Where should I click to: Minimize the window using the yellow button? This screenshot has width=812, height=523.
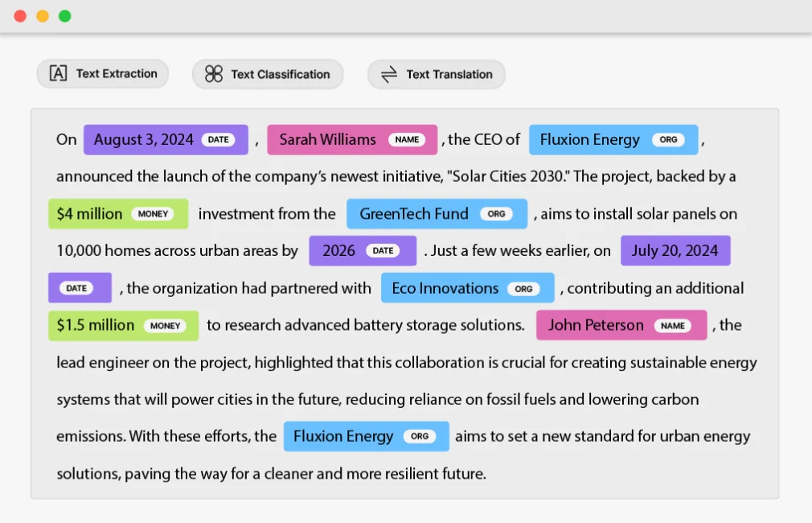coord(43,16)
